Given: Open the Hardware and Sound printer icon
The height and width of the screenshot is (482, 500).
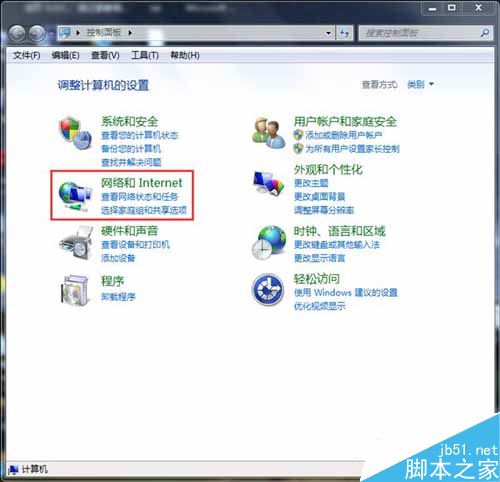Looking at the screenshot, I should (x=76, y=242).
